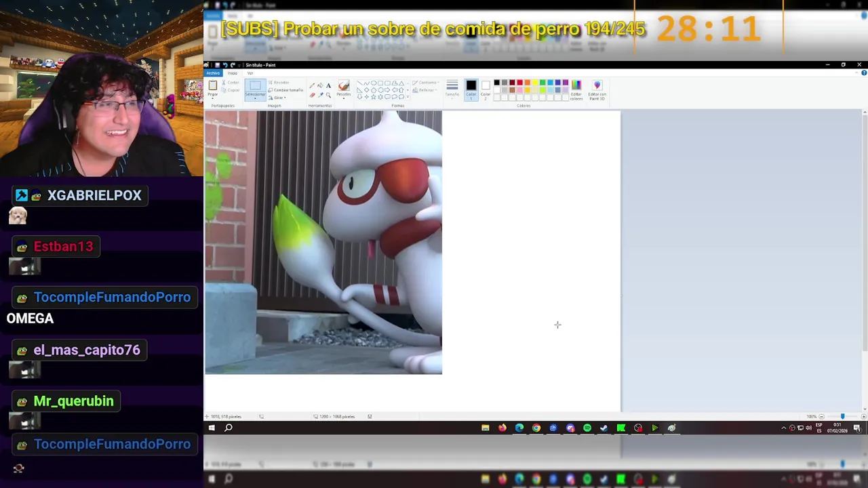Choose the diamond shape in Formas
Viewport: 868px width, 488px height.
click(366, 90)
